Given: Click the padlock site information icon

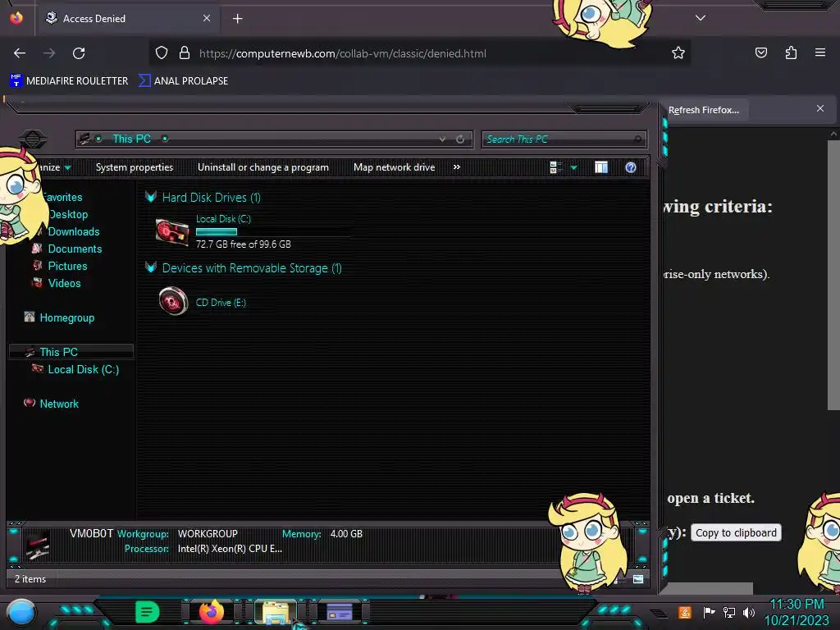Looking at the screenshot, I should (185, 53).
